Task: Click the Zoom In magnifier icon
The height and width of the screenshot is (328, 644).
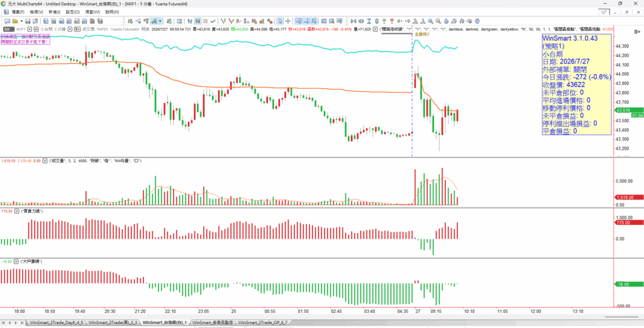Action: click(x=430, y=21)
